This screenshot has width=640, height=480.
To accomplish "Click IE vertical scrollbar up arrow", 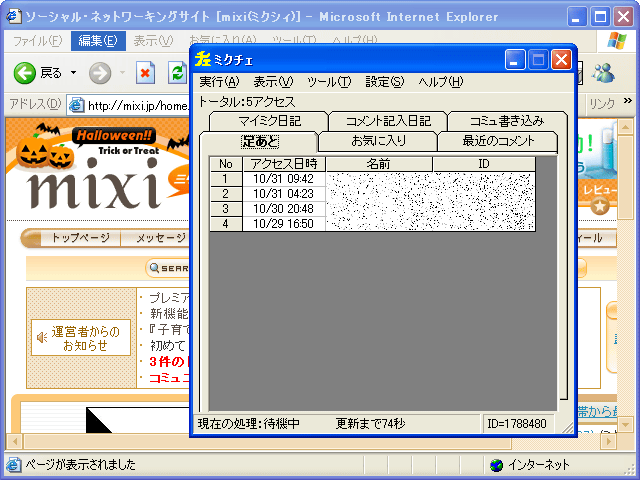I will click(x=625, y=127).
